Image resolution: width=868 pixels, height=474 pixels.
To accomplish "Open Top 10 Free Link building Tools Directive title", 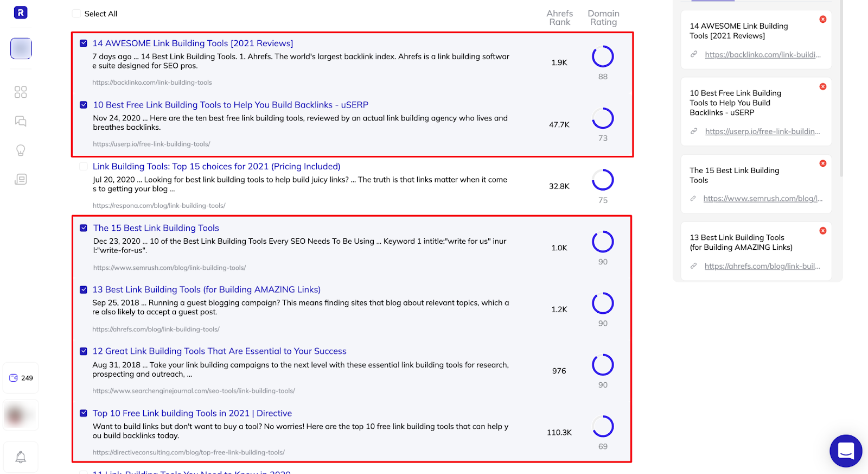I will (x=192, y=413).
